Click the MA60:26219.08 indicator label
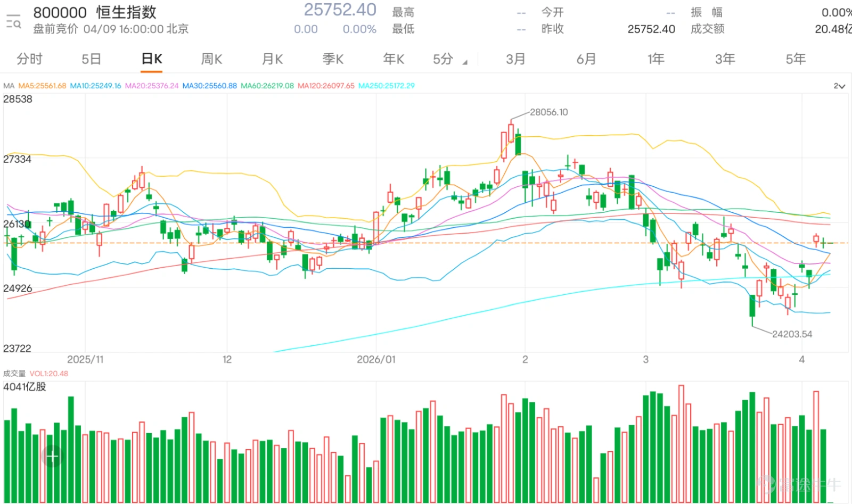Screen dimensions: 852x504 [x=267, y=86]
